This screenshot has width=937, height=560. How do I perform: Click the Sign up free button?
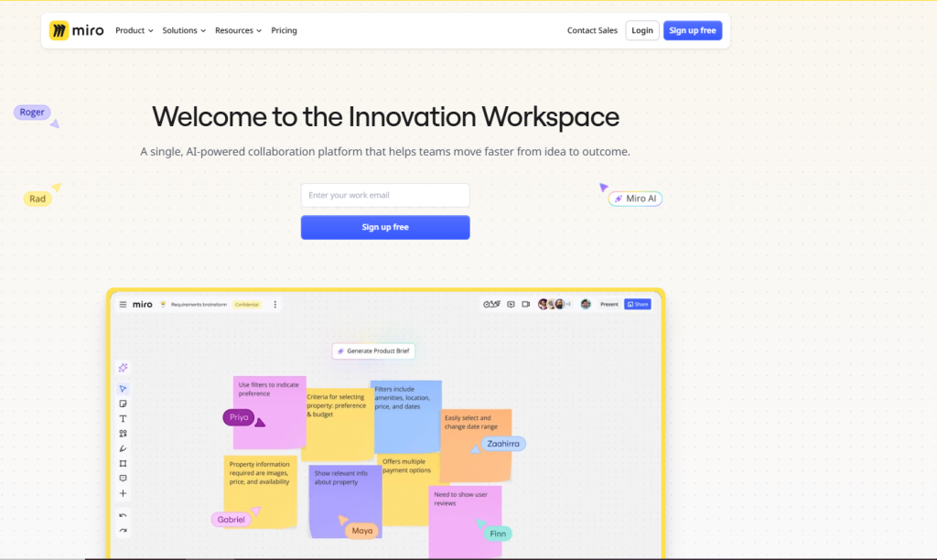click(x=693, y=30)
